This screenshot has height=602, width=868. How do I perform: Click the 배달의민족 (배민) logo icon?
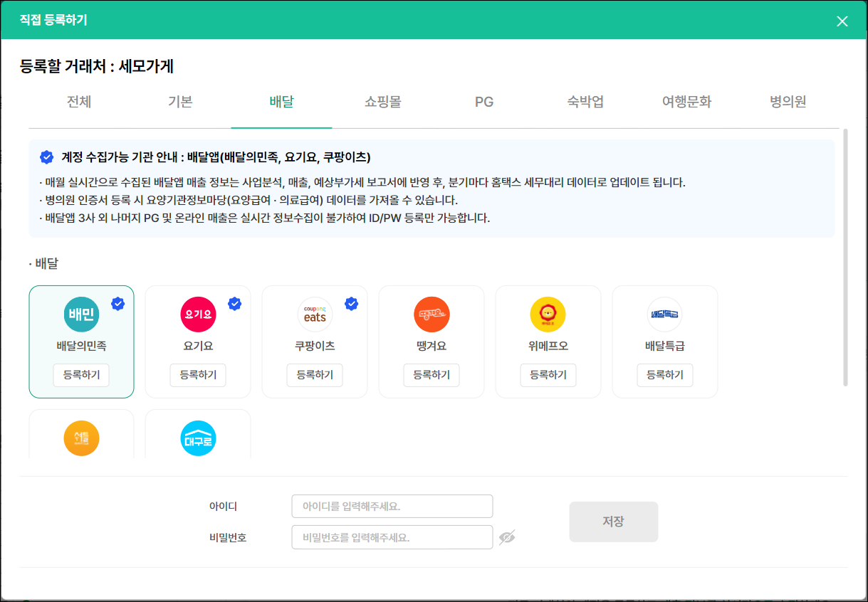(81, 315)
